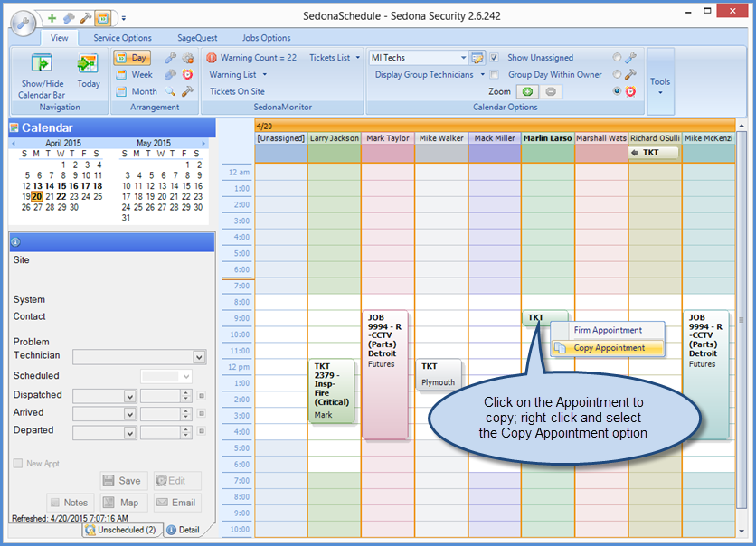Click the green plus quick access icon
The image size is (756, 546).
(52, 18)
